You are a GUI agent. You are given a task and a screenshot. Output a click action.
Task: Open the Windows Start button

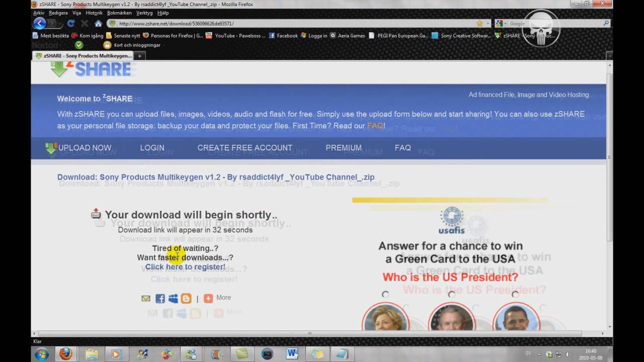click(x=41, y=354)
